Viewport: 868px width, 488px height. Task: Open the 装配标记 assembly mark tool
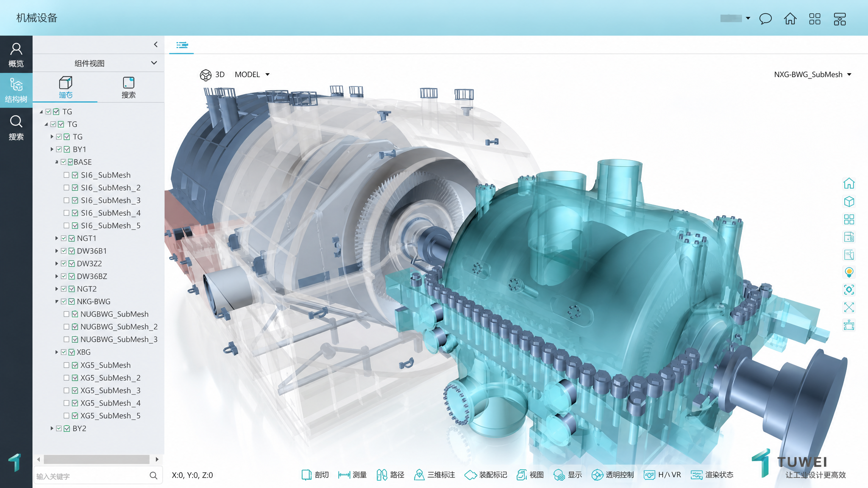(x=486, y=475)
